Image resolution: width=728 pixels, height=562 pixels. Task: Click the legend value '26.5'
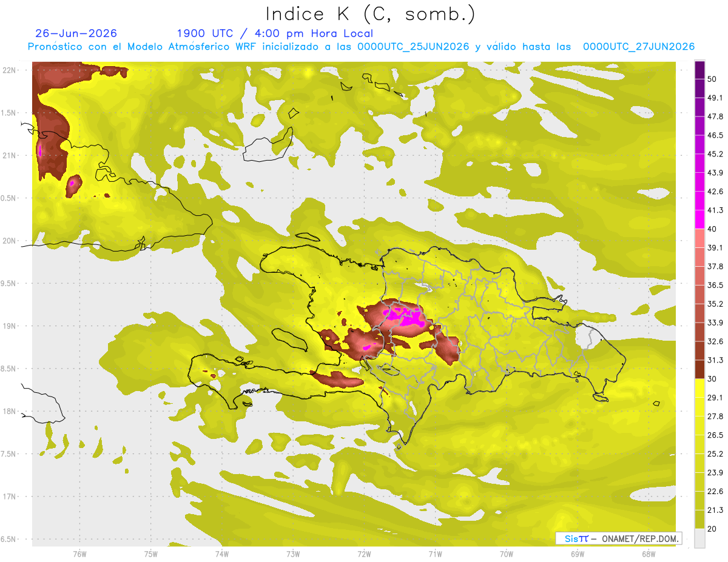tap(715, 435)
